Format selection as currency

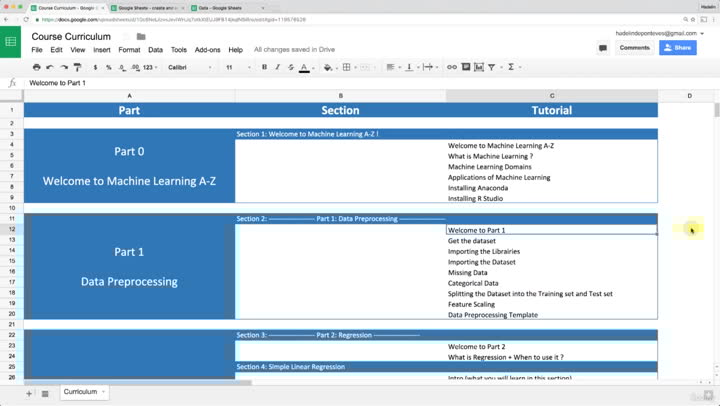(95, 67)
